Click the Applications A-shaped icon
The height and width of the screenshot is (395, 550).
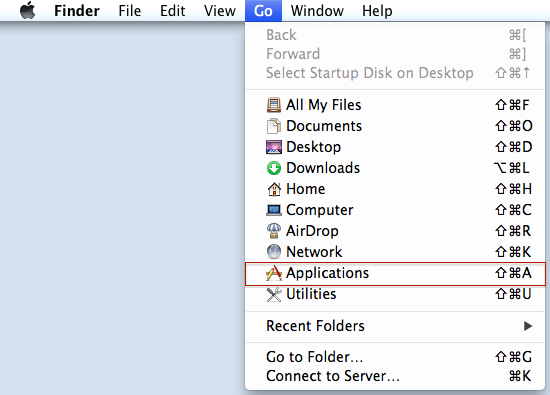tap(274, 273)
